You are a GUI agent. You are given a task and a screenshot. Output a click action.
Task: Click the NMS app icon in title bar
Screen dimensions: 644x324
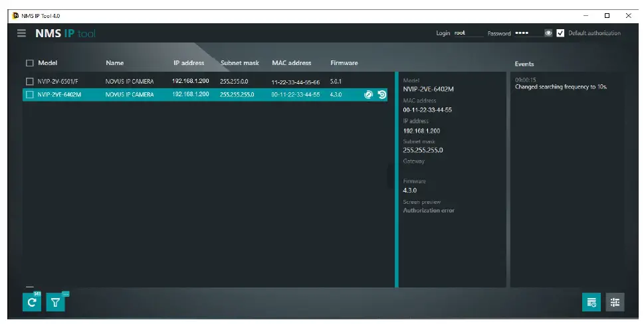click(x=16, y=15)
